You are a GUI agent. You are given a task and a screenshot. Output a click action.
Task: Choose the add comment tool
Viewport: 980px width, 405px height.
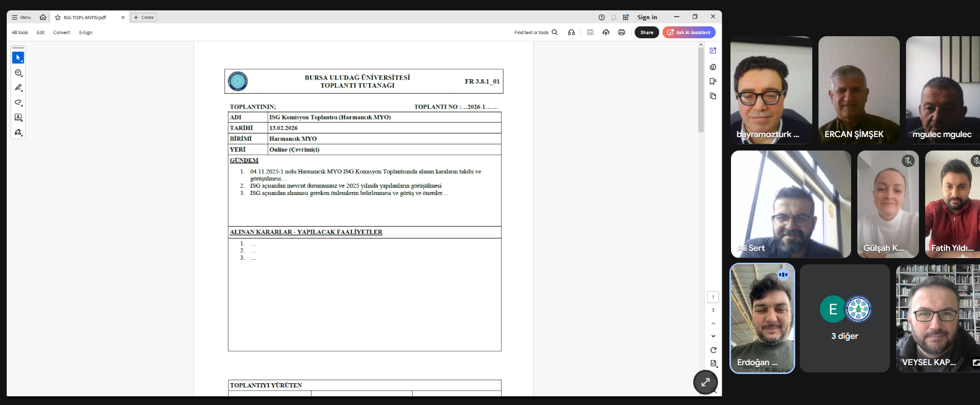[x=18, y=73]
